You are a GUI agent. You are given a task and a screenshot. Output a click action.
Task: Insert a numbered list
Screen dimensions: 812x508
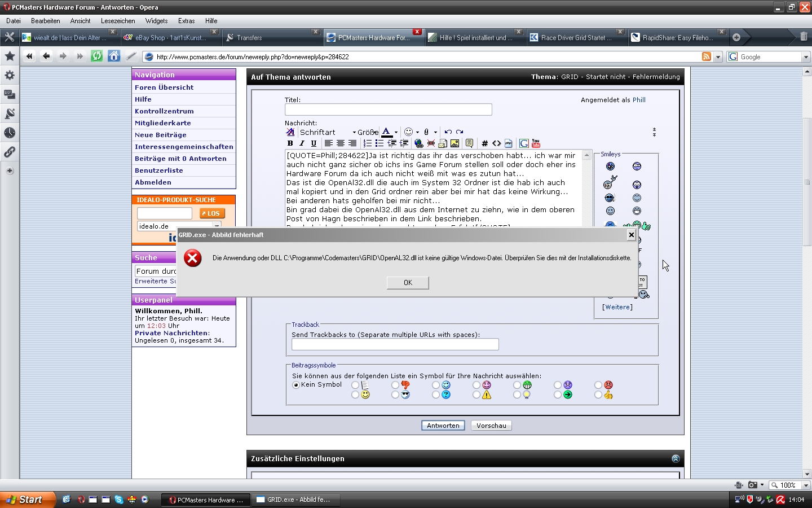[367, 143]
